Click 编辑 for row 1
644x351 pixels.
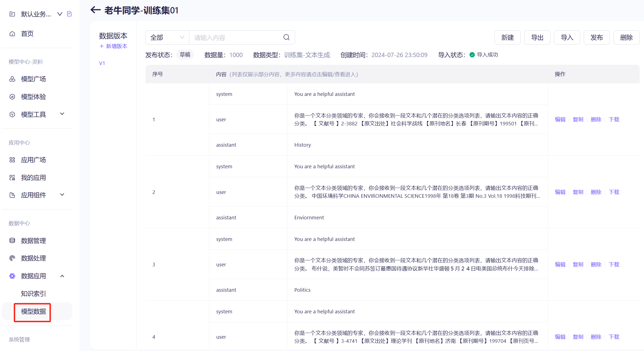(x=560, y=119)
